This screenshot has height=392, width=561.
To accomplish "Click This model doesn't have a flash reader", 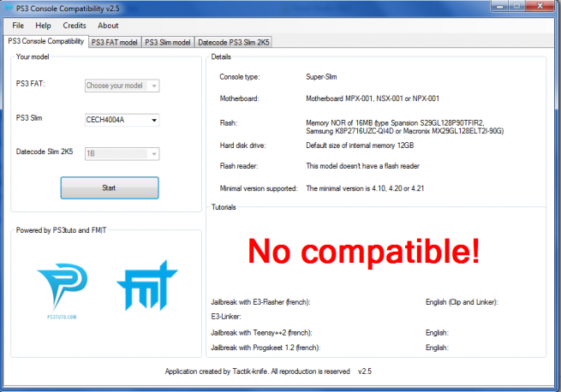I will (362, 166).
